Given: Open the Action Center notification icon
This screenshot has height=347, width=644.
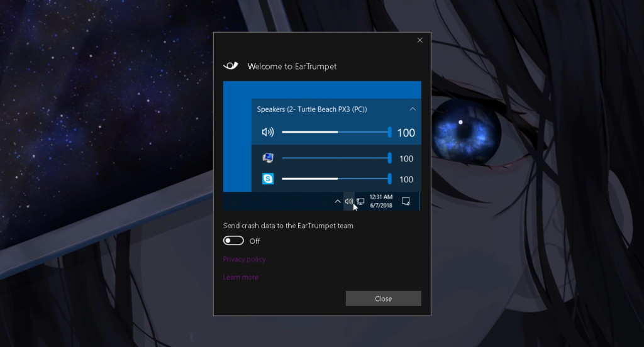Looking at the screenshot, I should pos(406,201).
